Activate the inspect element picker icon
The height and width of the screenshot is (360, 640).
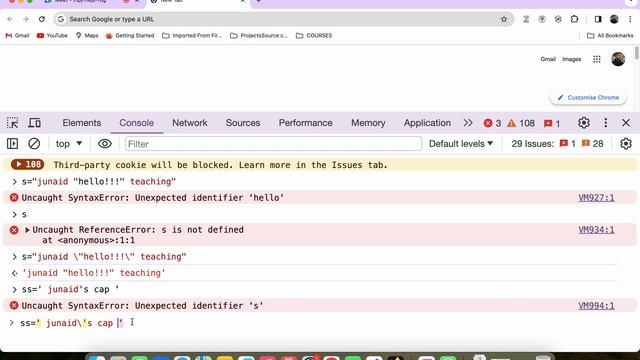12,123
